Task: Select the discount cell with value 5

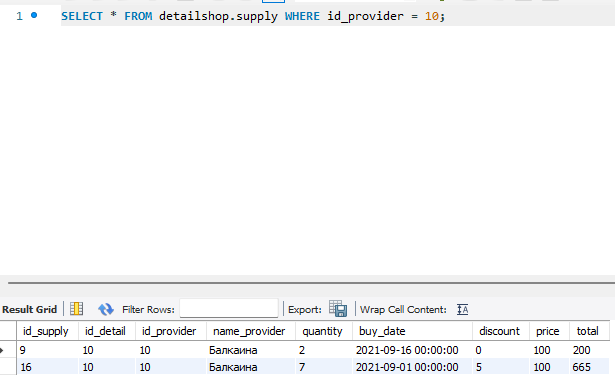Action: pyautogui.click(x=500, y=367)
